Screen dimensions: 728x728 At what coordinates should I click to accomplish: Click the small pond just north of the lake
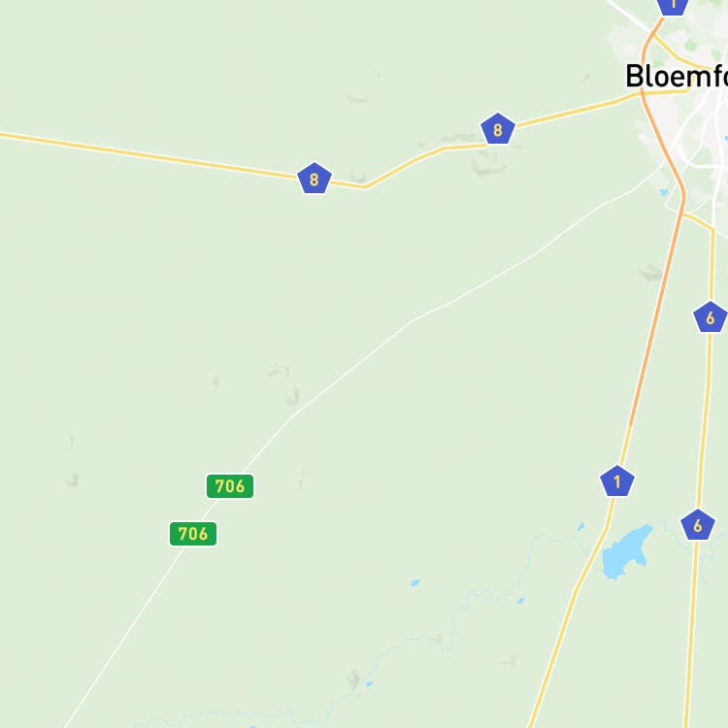(580, 526)
